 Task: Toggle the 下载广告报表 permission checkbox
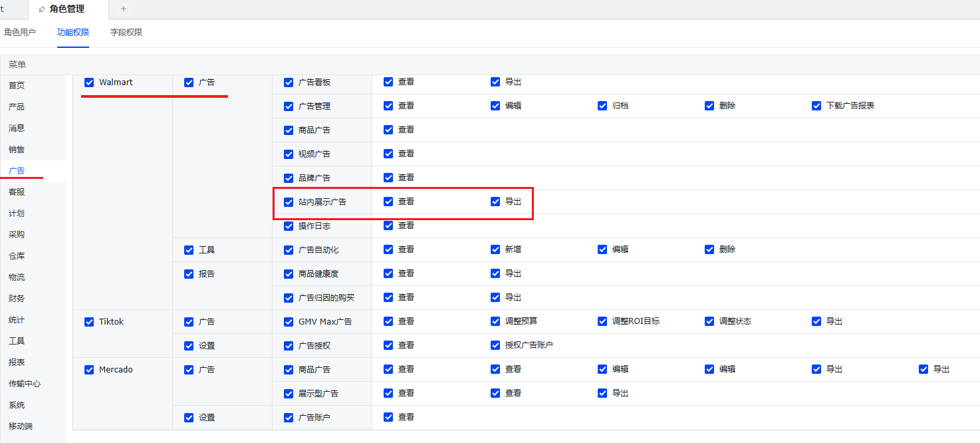tap(816, 106)
